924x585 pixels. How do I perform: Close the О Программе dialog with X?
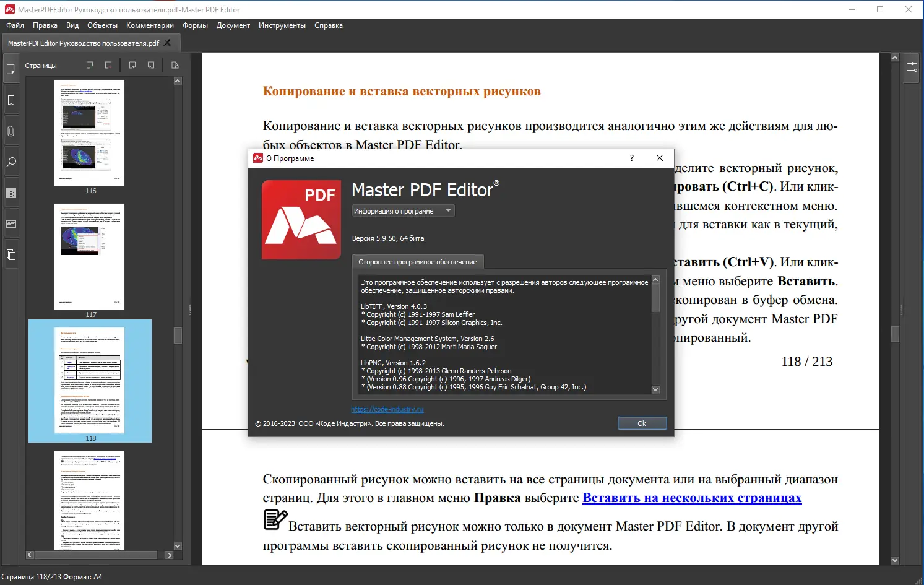pos(660,158)
